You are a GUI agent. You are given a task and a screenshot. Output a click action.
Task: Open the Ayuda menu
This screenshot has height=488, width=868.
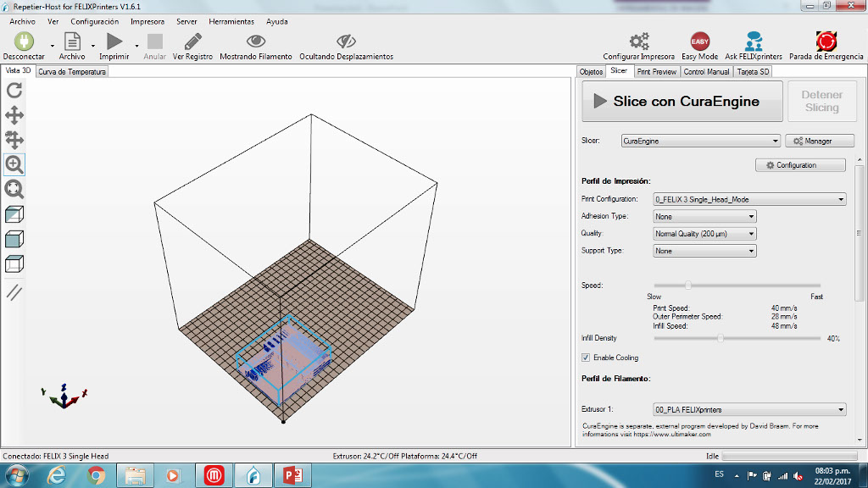coord(277,21)
